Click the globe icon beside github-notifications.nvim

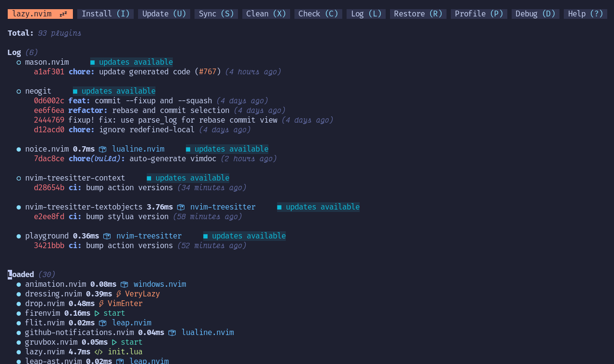(172, 332)
